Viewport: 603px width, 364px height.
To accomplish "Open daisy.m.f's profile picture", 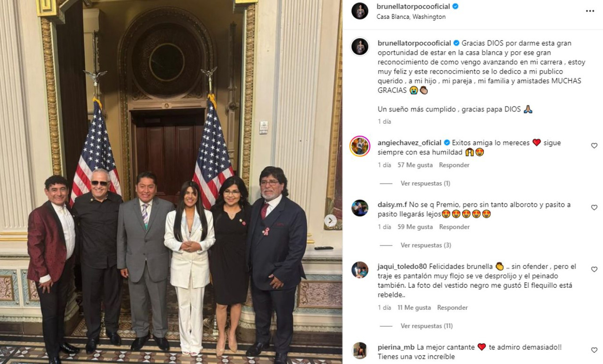I will click(x=360, y=208).
